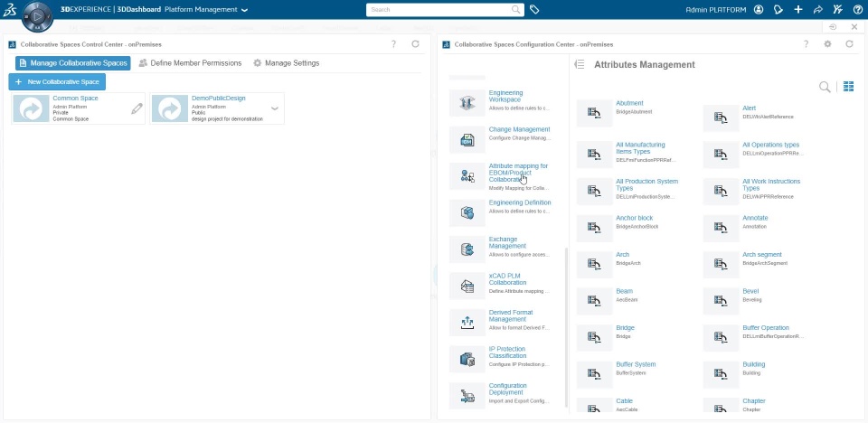Open All Operations types attribute

(771, 145)
